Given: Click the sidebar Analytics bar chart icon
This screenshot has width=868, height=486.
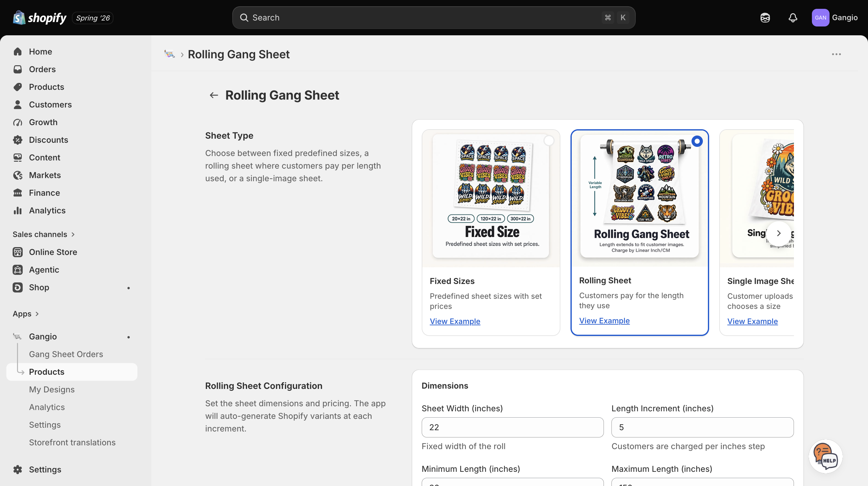Looking at the screenshot, I should pos(18,210).
